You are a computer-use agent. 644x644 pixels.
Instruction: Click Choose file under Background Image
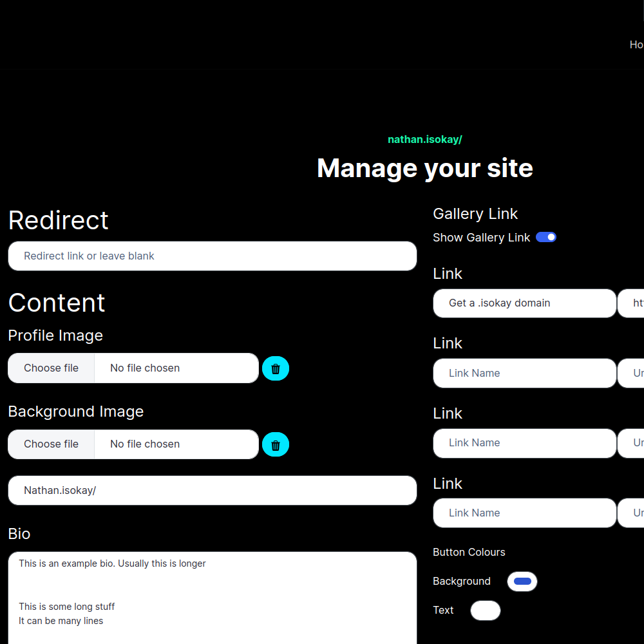coord(52,444)
